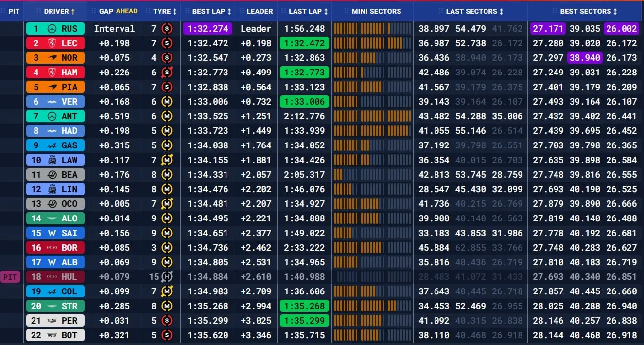The width and height of the screenshot is (644, 345).
Task: Select the HAM driver badge
Action: pyautogui.click(x=55, y=73)
